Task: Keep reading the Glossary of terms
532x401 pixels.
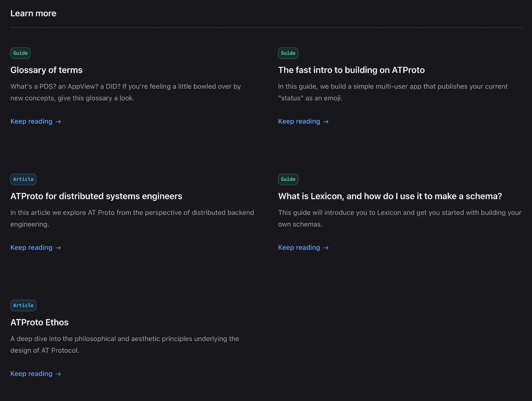Action: 31,121
